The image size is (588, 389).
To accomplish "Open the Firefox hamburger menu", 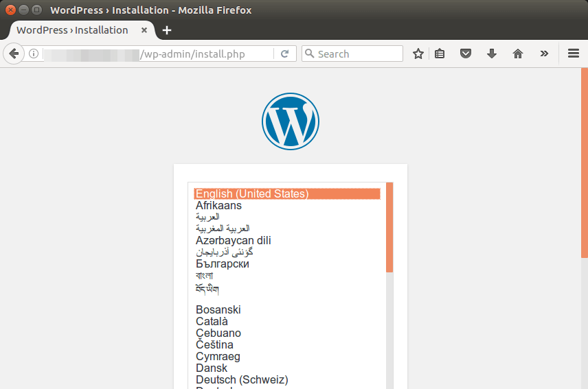I will tap(574, 54).
